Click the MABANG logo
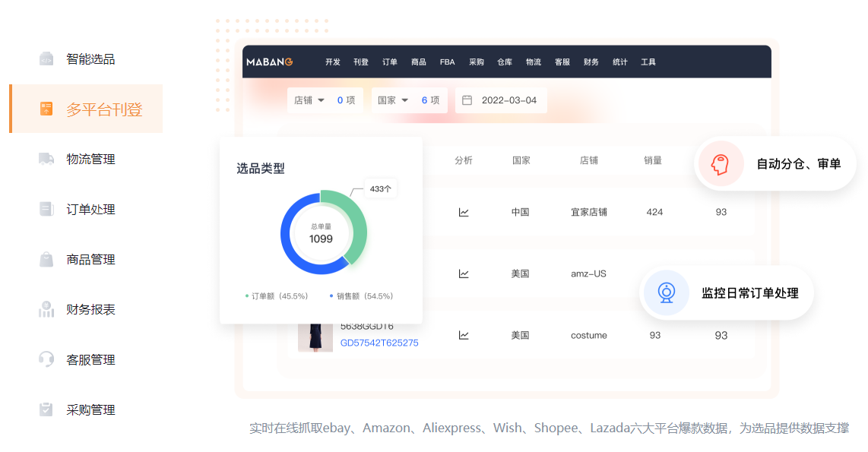The width and height of the screenshot is (868, 452). tap(270, 62)
